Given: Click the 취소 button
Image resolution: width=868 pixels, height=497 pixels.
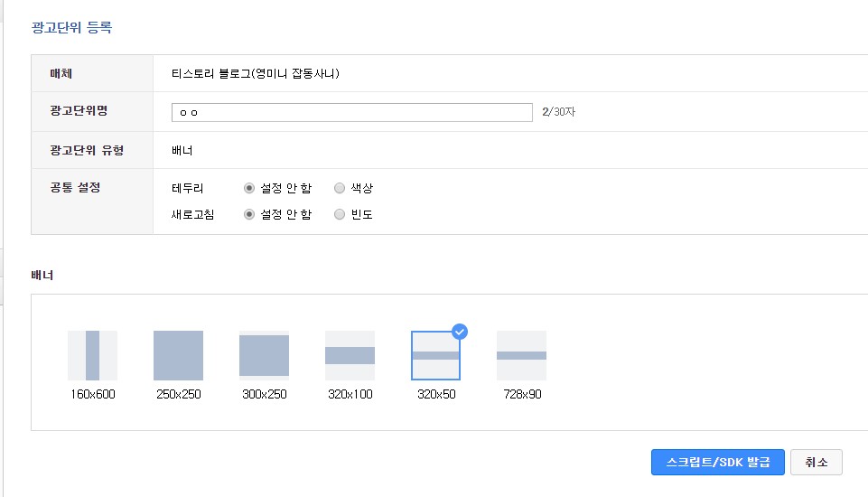Looking at the screenshot, I should pos(816,462).
